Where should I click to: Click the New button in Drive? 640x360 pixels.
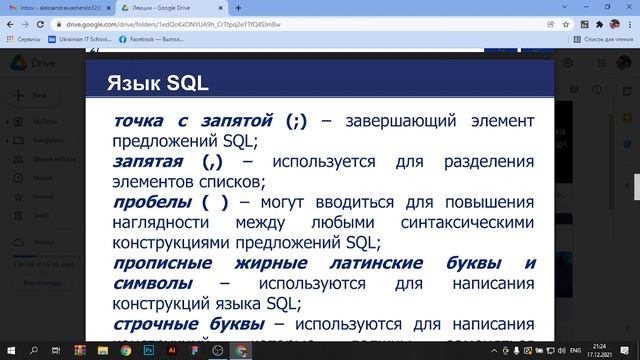click(x=33, y=95)
